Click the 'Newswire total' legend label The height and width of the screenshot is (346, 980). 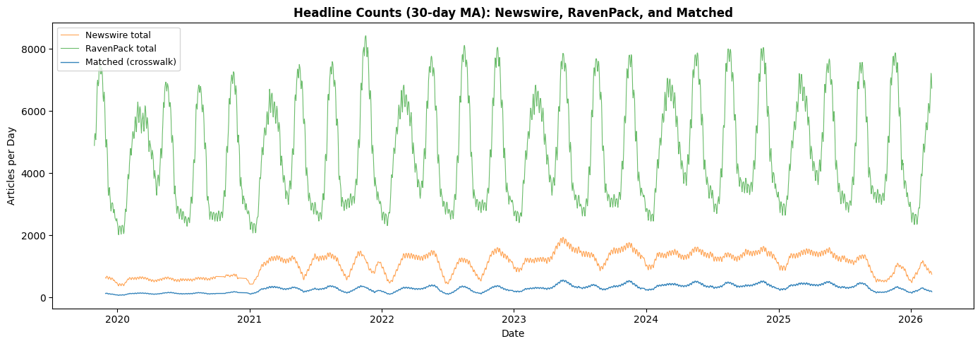click(x=118, y=35)
